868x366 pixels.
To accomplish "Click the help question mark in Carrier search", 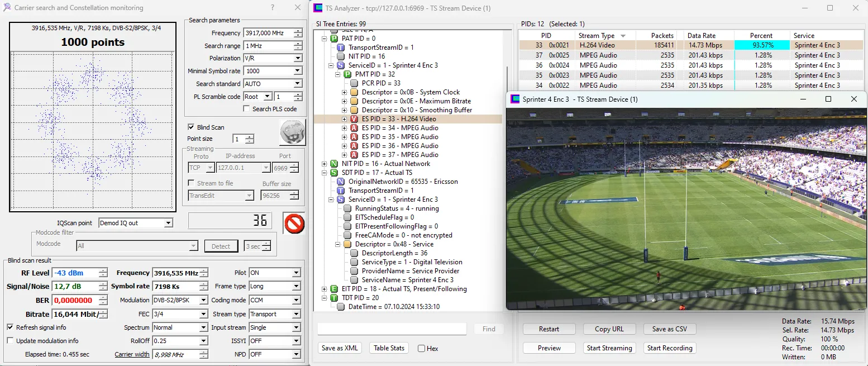I will point(272,8).
